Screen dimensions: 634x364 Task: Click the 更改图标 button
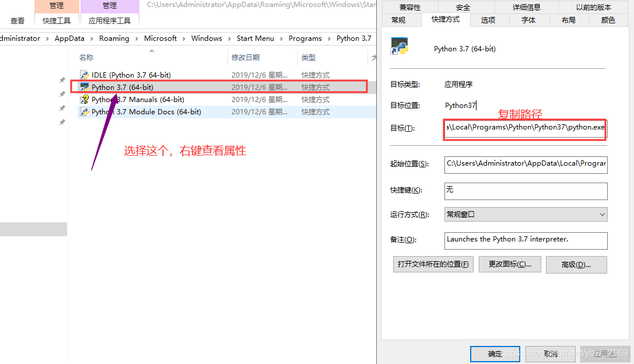point(510,264)
